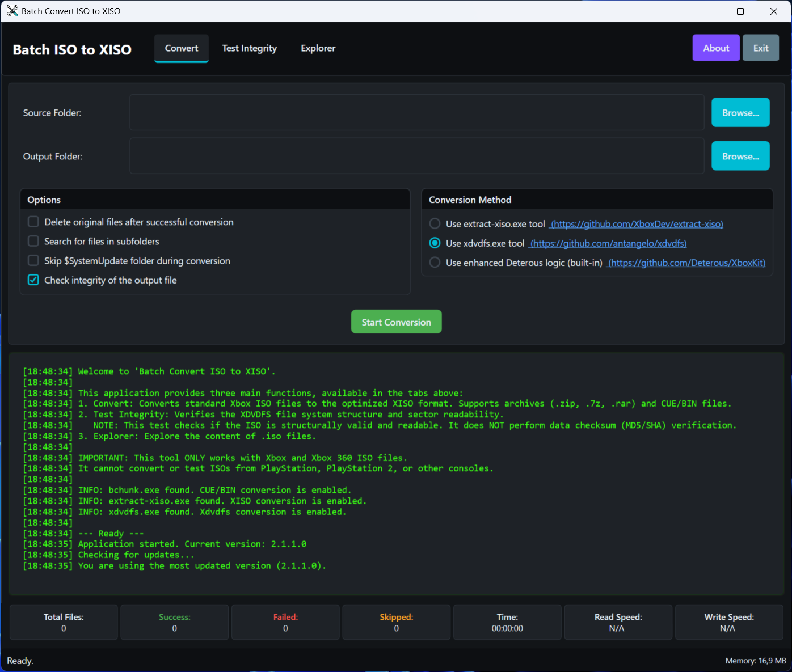The image size is (792, 672).
Task: Open the XboxDev/extract-xiso GitHub link
Action: coord(637,224)
